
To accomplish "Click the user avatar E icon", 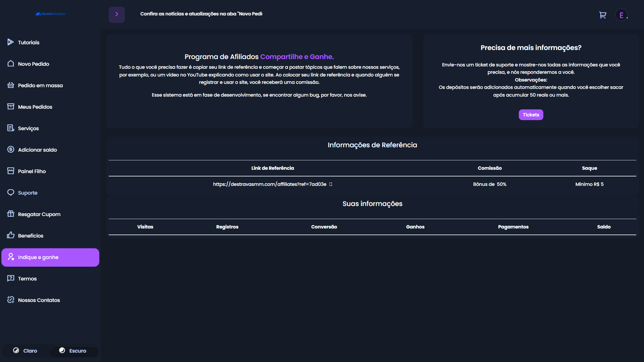I will pos(621,15).
